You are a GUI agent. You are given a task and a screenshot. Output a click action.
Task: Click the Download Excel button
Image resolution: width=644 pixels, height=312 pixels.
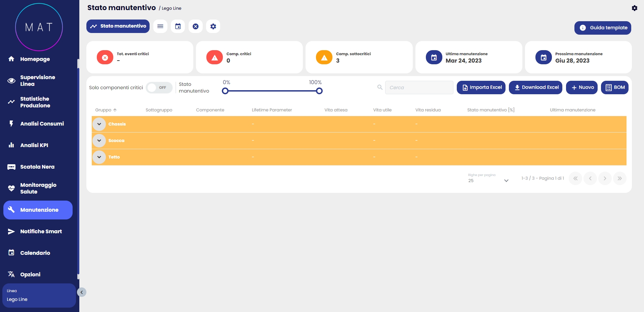pos(535,88)
